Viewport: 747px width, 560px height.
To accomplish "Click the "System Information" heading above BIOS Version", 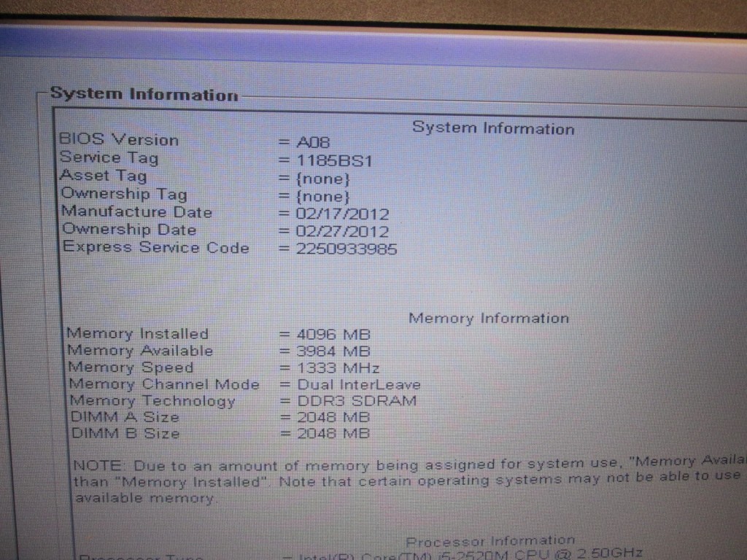I will coord(493,128).
